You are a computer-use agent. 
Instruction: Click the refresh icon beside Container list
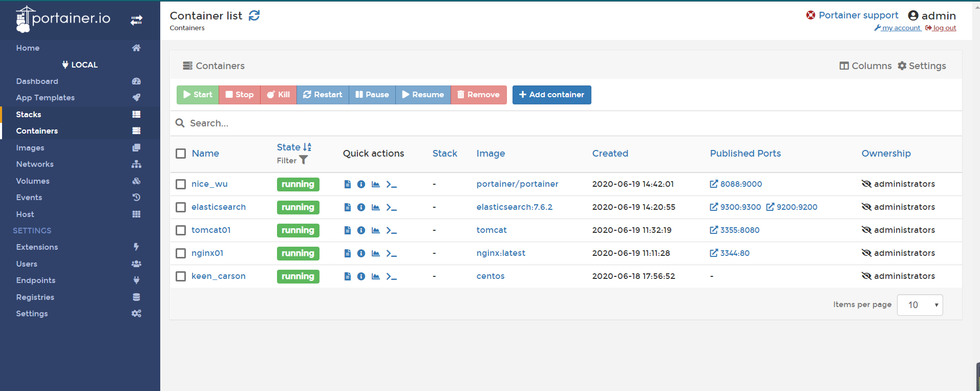click(x=254, y=16)
